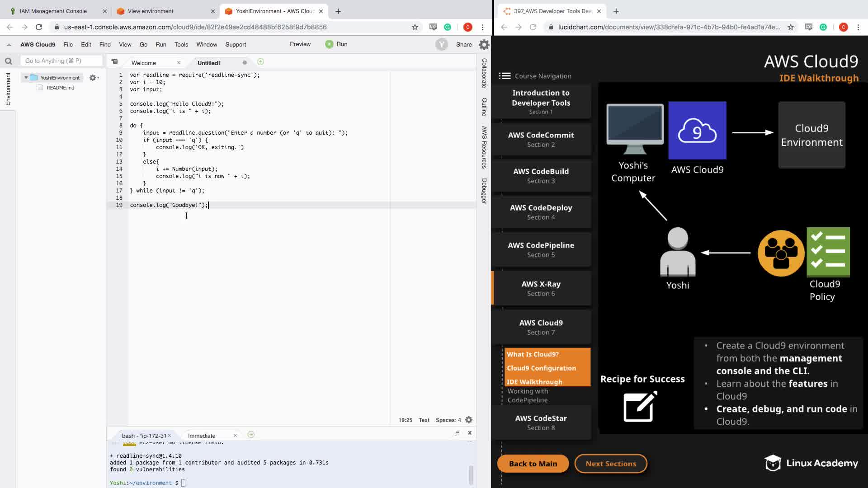Viewport: 868px width, 488px height.
Task: Click the Back to Main button
Action: 533,464
